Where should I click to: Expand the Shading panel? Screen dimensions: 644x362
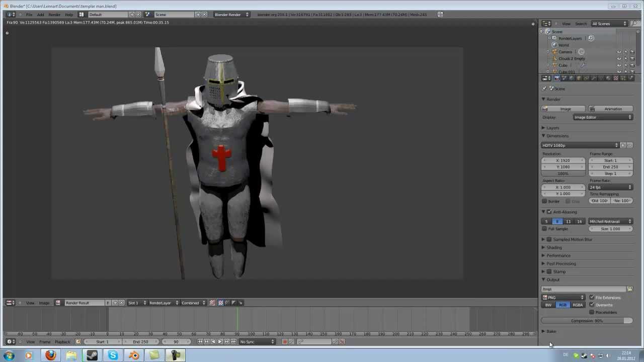pyautogui.click(x=554, y=247)
